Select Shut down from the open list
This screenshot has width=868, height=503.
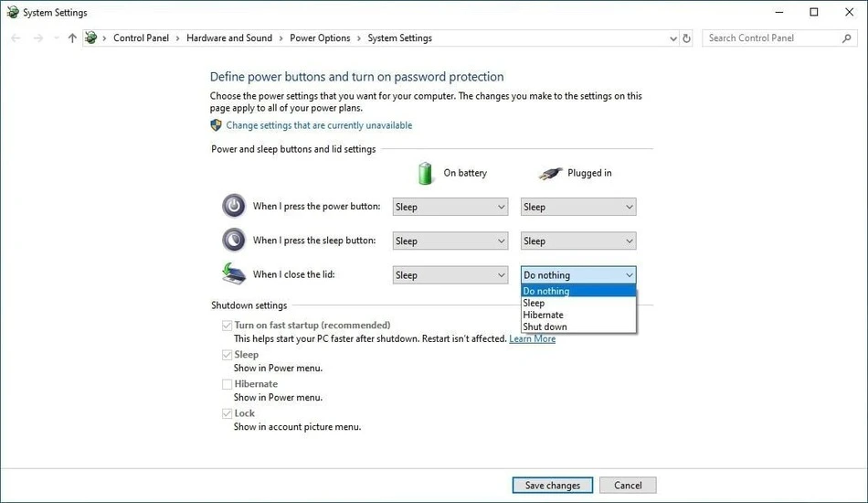(578, 326)
